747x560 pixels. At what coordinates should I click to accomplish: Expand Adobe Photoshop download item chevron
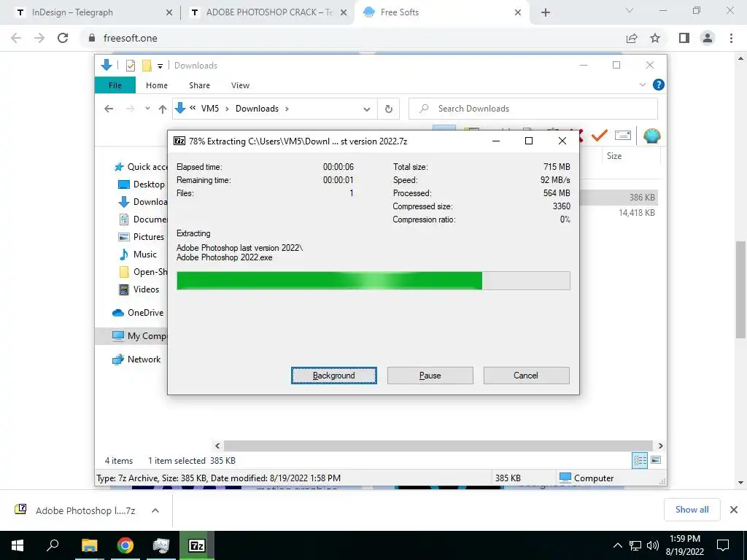coord(155,510)
